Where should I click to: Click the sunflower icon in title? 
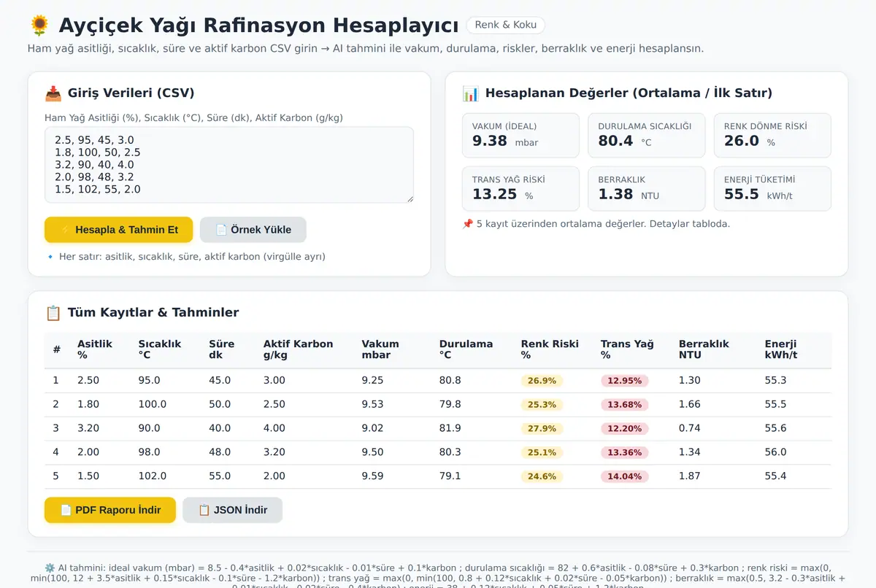point(39,26)
